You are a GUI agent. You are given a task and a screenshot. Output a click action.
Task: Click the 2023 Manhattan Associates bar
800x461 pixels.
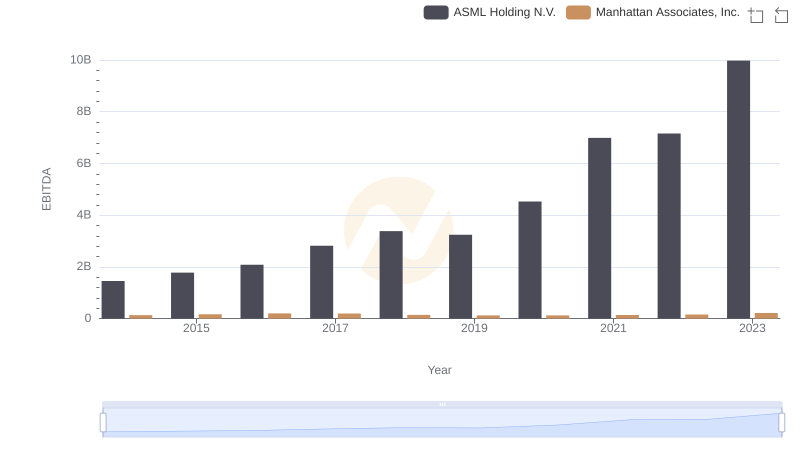[766, 315]
